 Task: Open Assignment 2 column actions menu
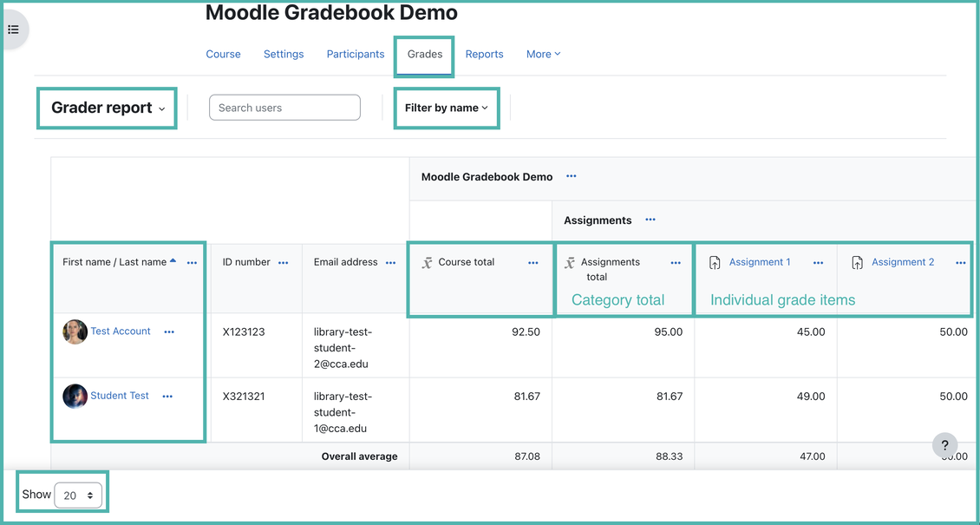(x=961, y=263)
